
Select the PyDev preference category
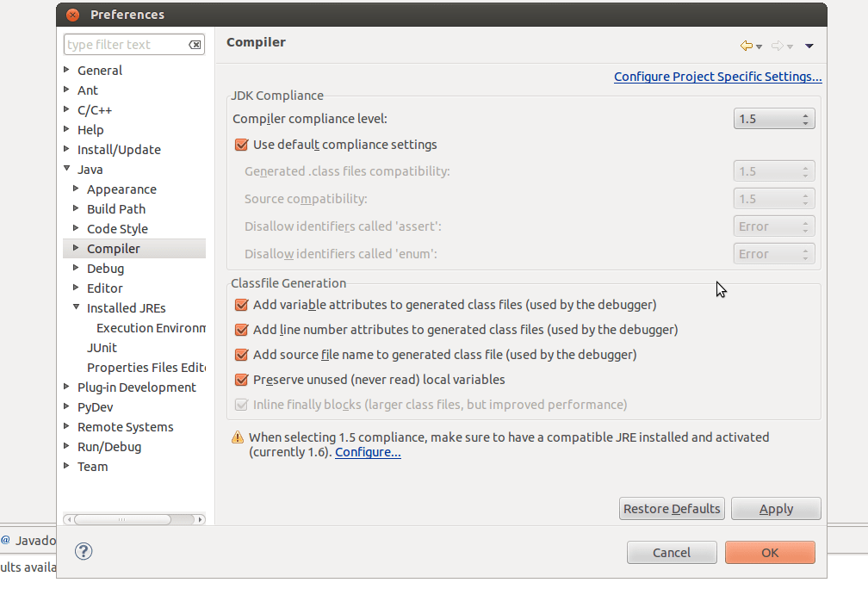point(96,407)
